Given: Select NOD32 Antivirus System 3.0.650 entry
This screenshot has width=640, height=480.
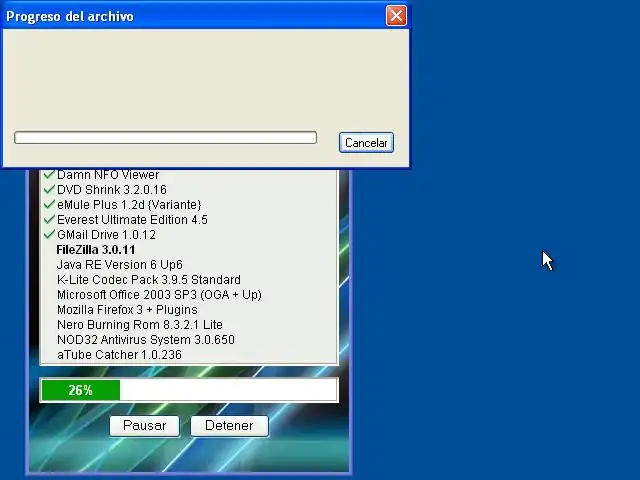Looking at the screenshot, I should point(146,340).
